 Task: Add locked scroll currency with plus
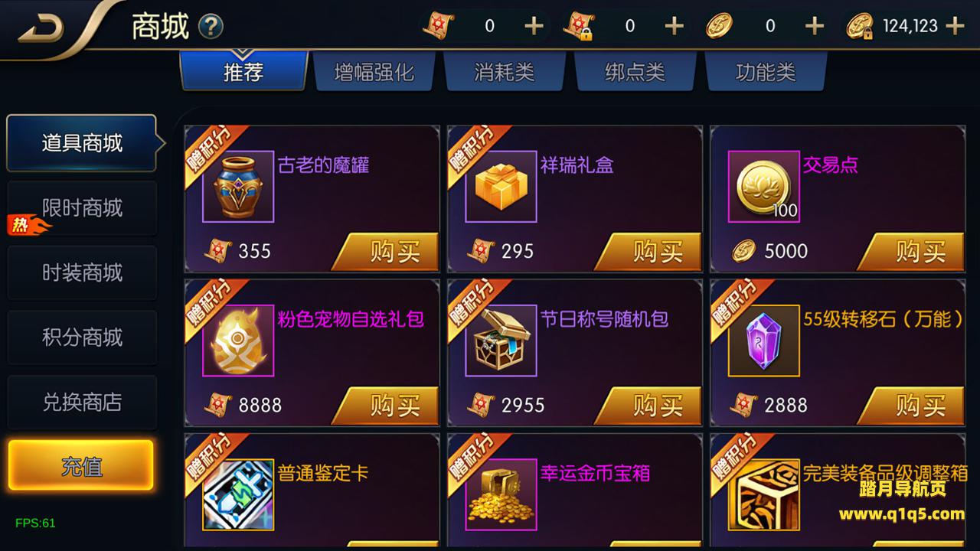point(674,26)
